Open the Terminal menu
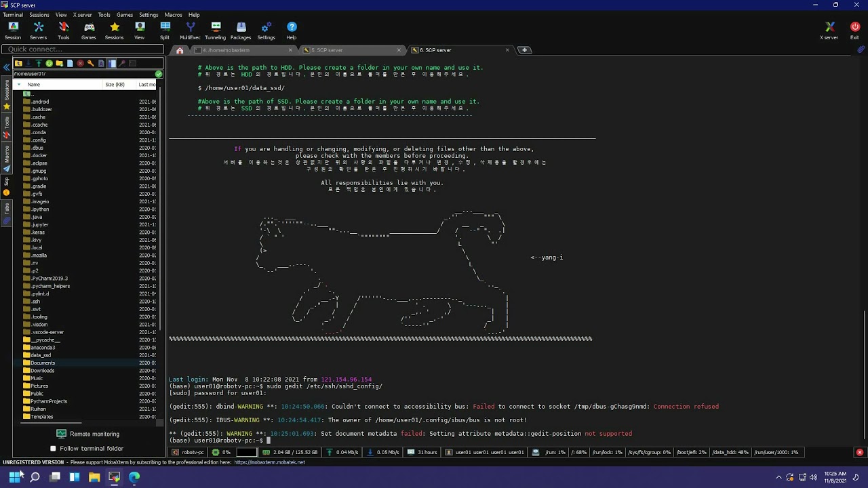868x488 pixels. point(13,14)
